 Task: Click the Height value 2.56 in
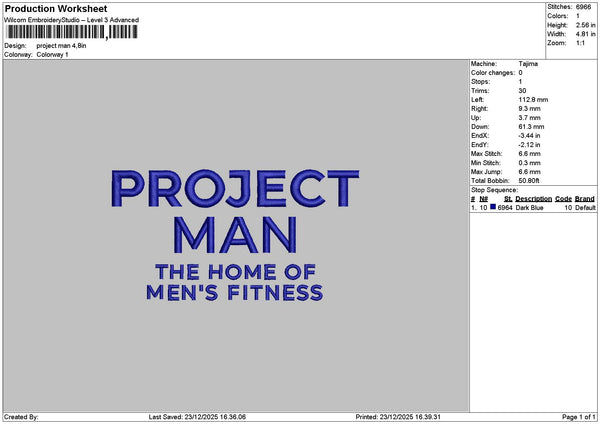pyautogui.click(x=585, y=25)
